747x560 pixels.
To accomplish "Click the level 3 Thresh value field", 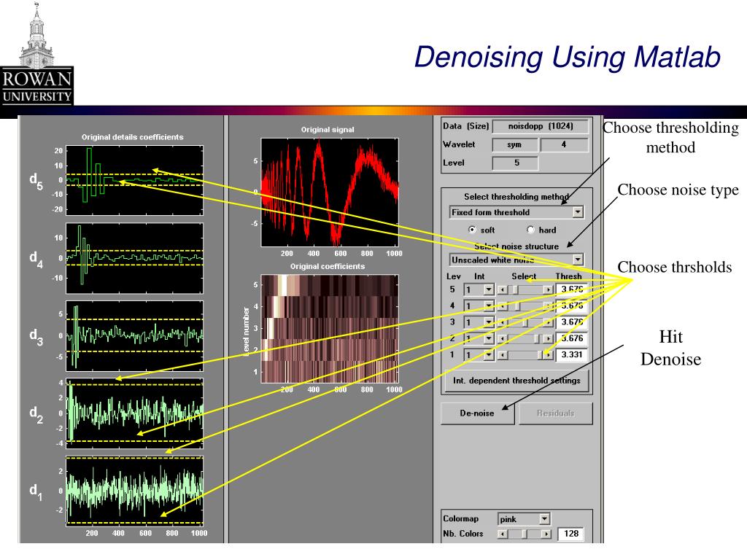I will tap(572, 322).
